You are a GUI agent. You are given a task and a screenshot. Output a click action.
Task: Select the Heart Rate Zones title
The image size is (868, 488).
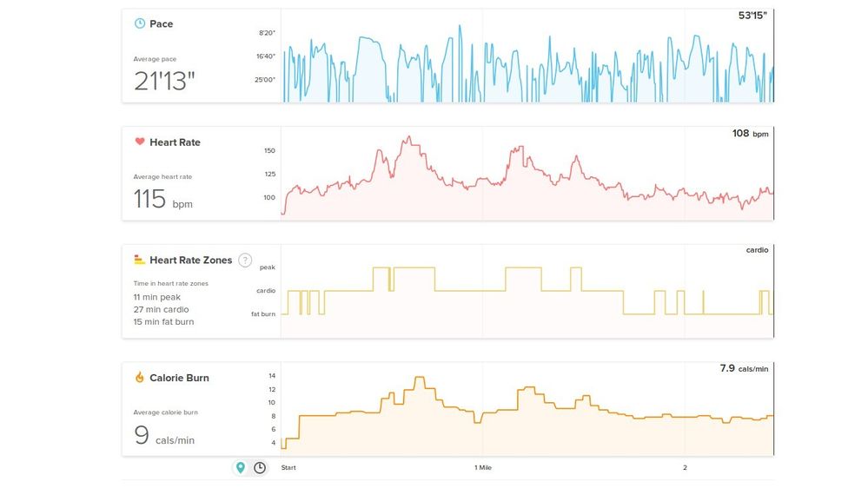(191, 260)
